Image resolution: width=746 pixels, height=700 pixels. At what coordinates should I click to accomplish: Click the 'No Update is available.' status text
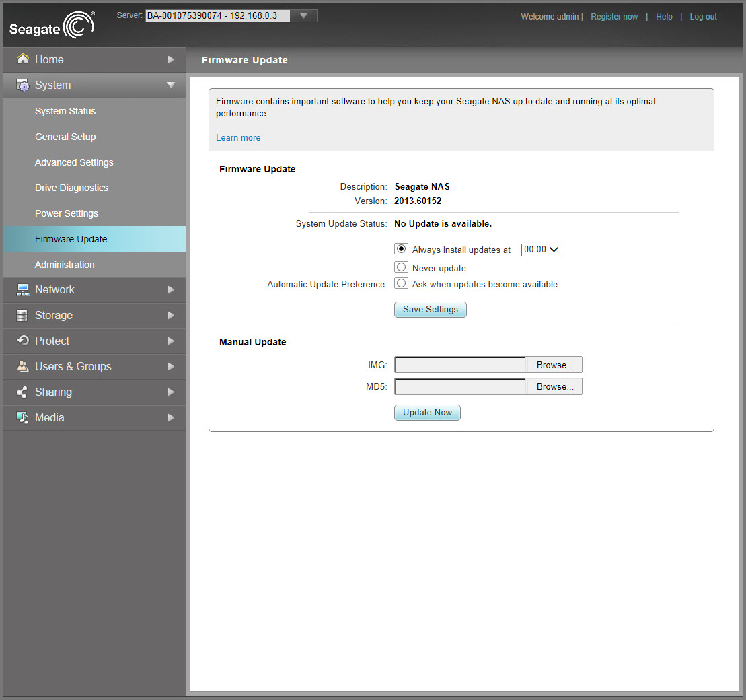[x=443, y=224]
